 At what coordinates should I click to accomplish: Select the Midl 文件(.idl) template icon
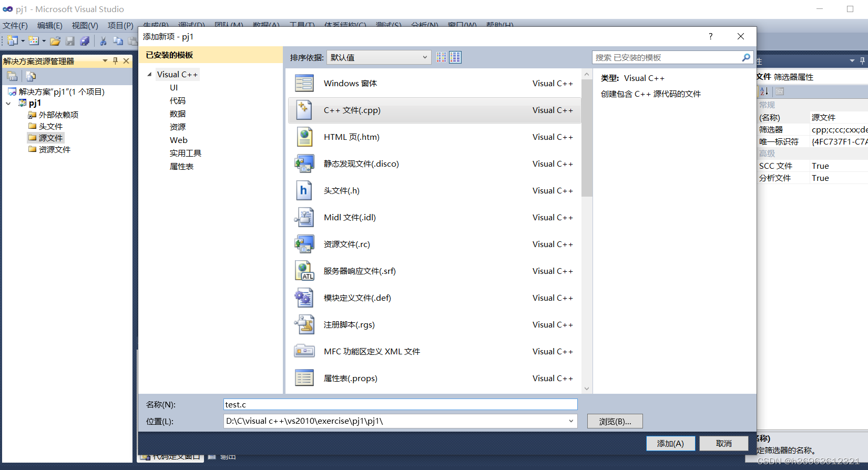tap(304, 217)
